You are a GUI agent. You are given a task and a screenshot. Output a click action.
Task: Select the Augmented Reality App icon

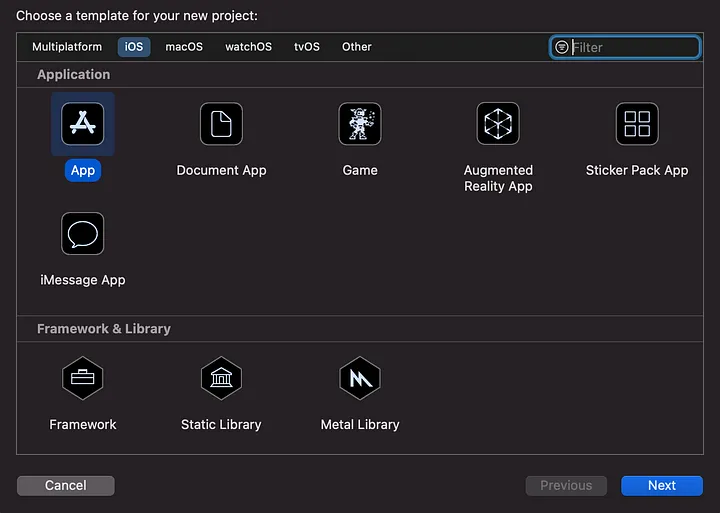pos(498,124)
